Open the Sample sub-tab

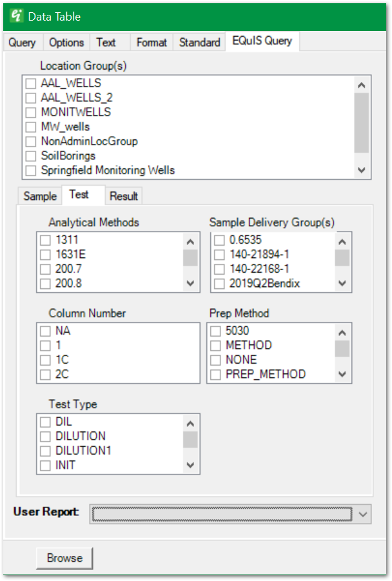40,196
